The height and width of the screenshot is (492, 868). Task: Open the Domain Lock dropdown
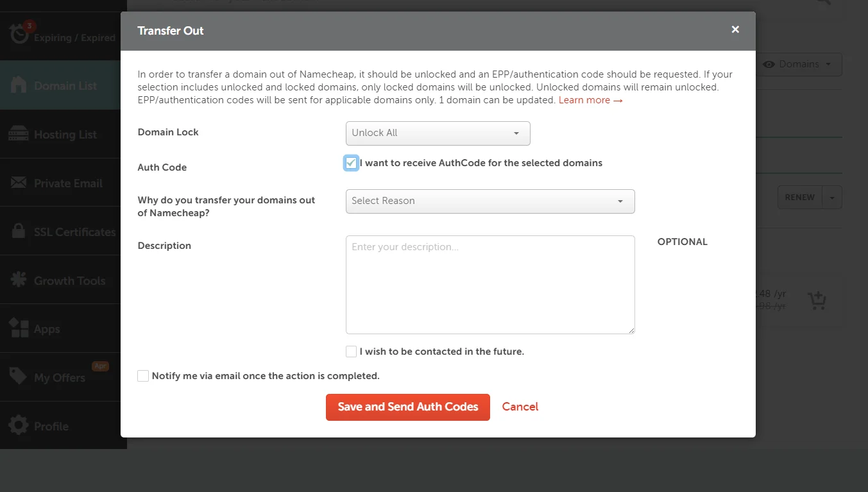438,133
